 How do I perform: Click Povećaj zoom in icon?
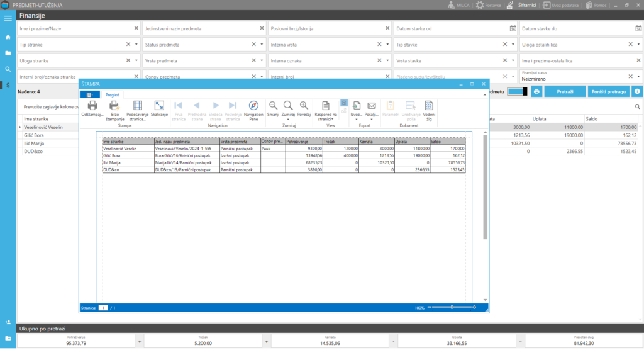pos(304,107)
